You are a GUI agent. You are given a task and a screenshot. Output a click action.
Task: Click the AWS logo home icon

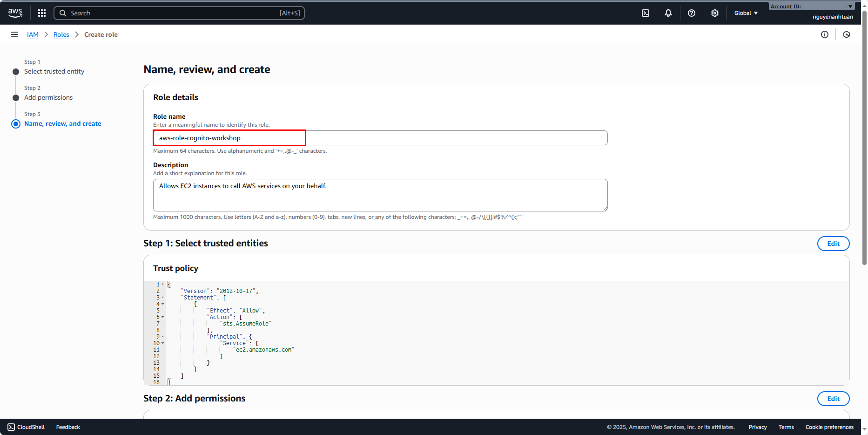click(15, 13)
